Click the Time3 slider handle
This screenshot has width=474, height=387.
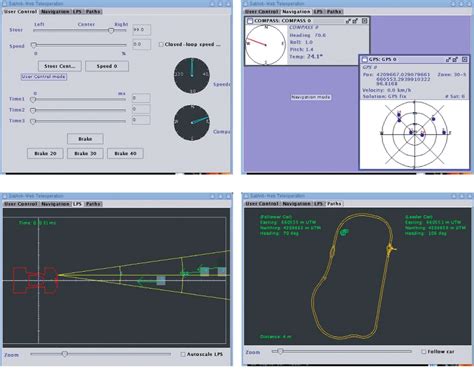click(33, 121)
